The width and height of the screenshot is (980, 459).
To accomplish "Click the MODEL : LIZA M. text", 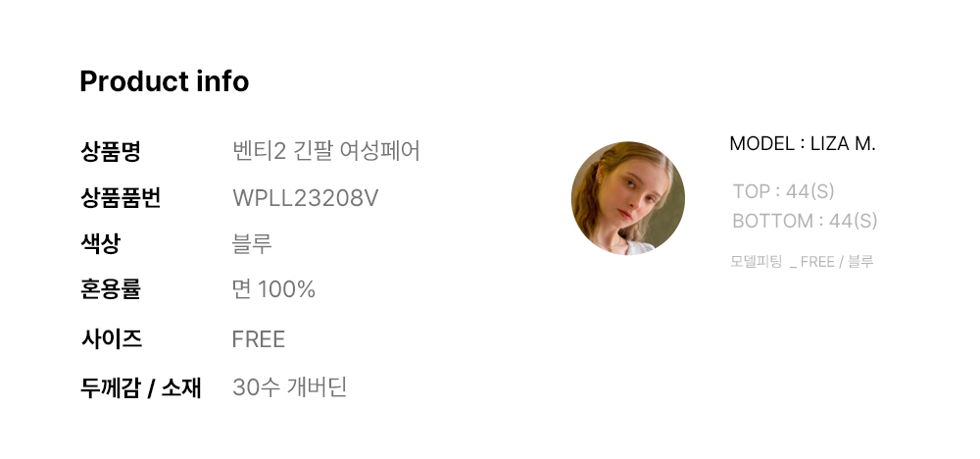I will tap(803, 144).
